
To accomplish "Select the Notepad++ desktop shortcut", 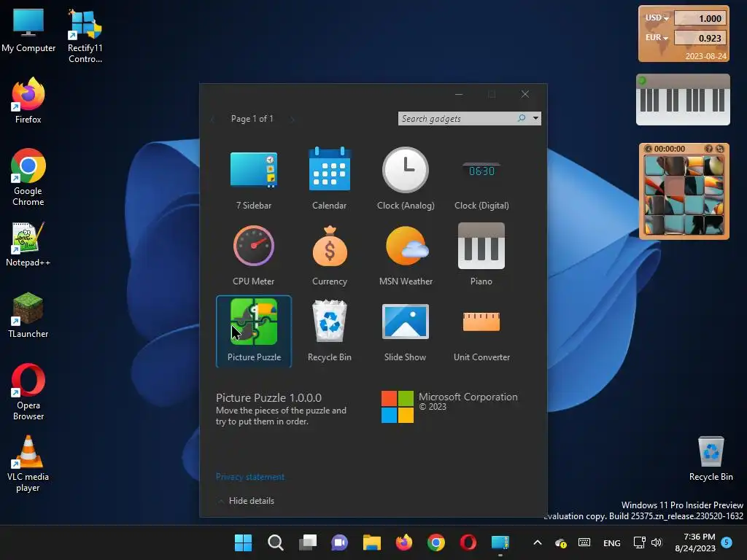I will point(28,244).
